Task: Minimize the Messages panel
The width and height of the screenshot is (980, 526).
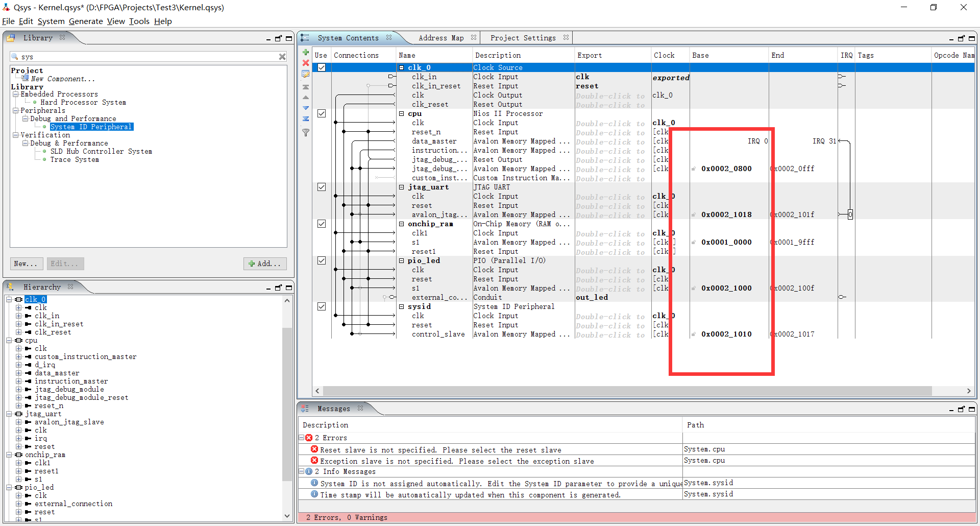Action: click(951, 410)
